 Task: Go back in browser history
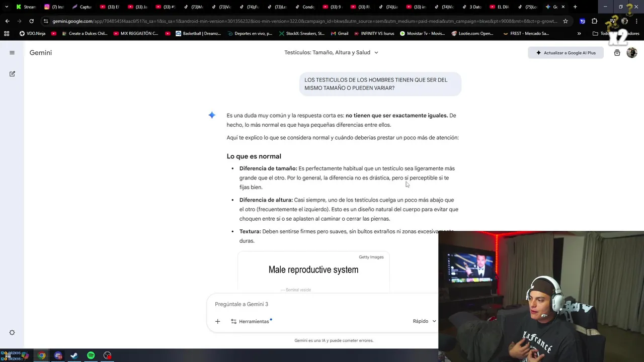[7, 21]
